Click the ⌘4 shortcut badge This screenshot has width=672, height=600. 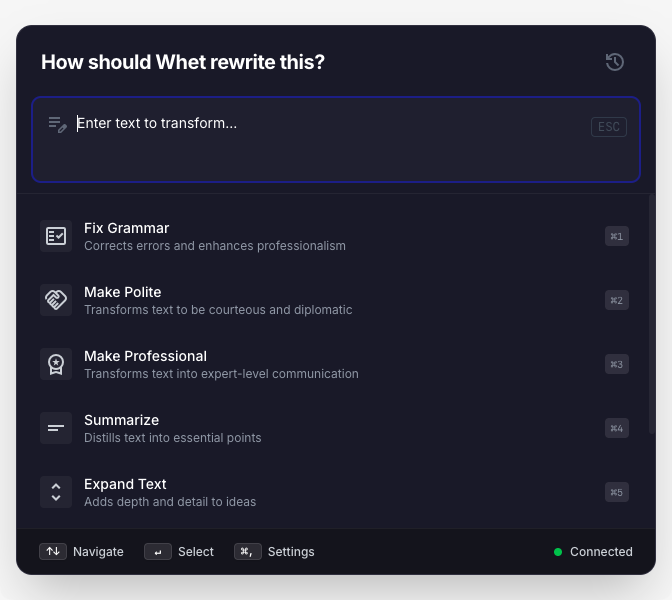[617, 428]
